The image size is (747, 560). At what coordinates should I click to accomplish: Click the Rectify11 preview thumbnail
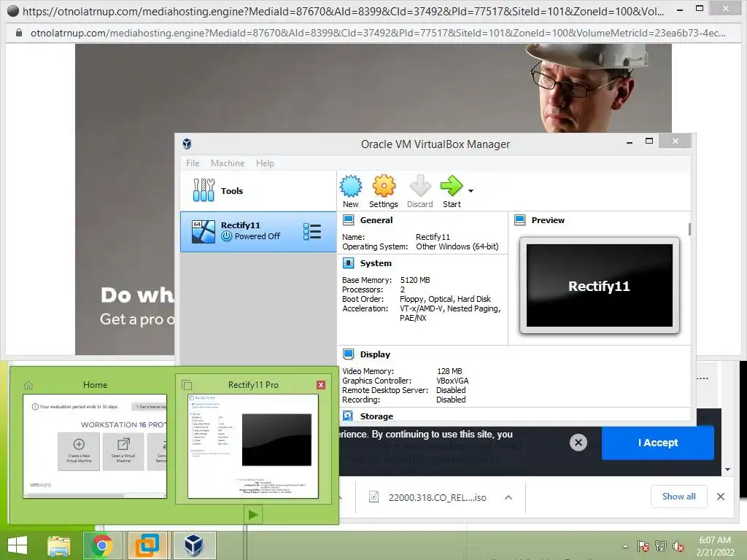(600, 286)
